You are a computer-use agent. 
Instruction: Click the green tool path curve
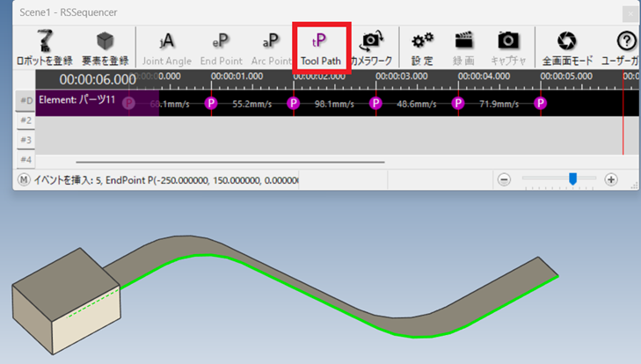(310, 298)
